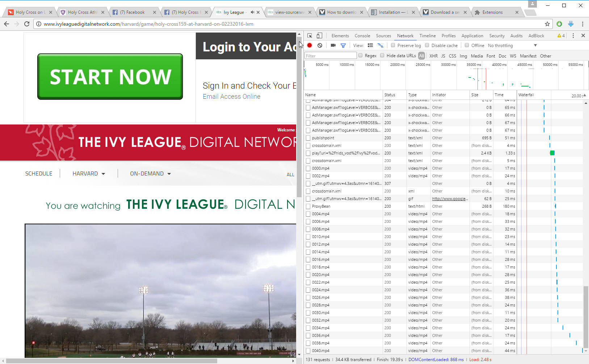Bookmark this page with star icon

547,24
